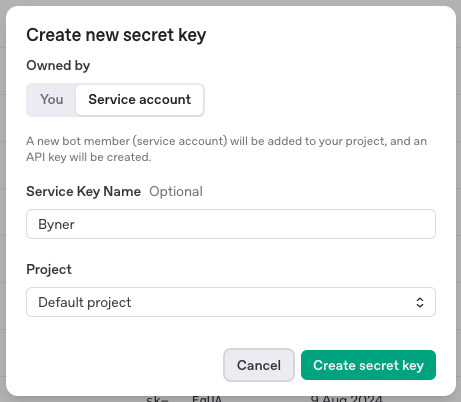
Task: Click the 'Project' label
Action: coord(49,269)
